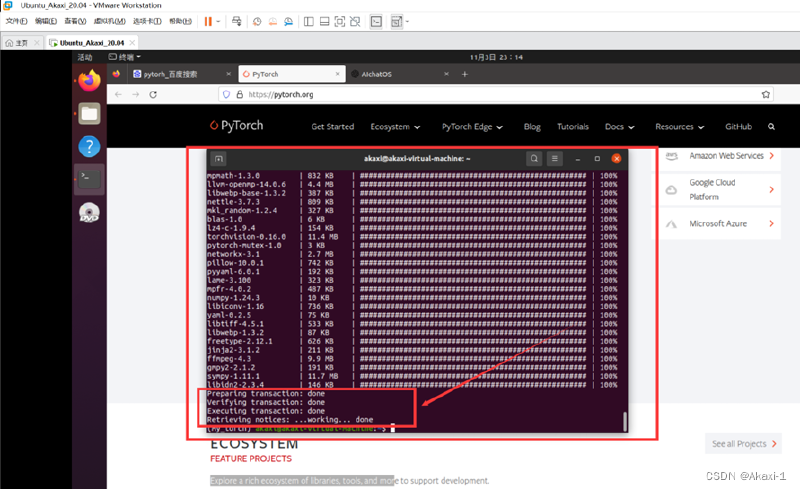The width and height of the screenshot is (800, 489).
Task: Close the AIchatOS browser tab
Action: (446, 74)
